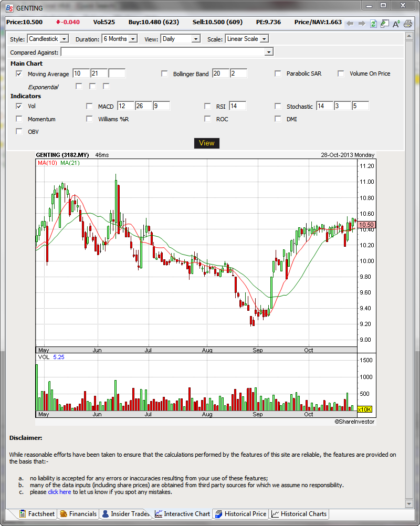Viewport: 420px width, 526px height.
Task: Click the RSI period field (14)
Action: (238, 106)
